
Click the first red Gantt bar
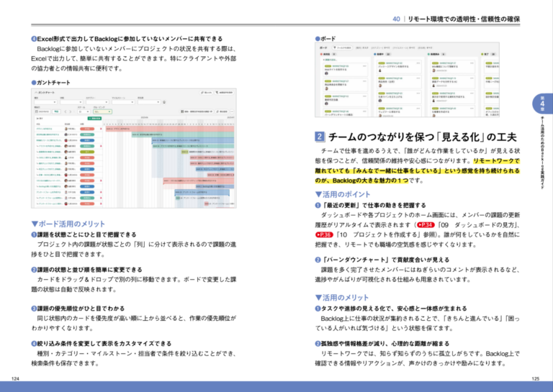pyautogui.click(x=170, y=129)
